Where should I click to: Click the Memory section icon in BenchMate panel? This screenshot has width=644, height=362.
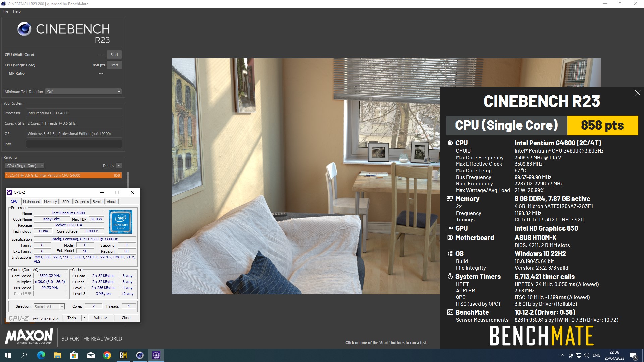coord(450,199)
